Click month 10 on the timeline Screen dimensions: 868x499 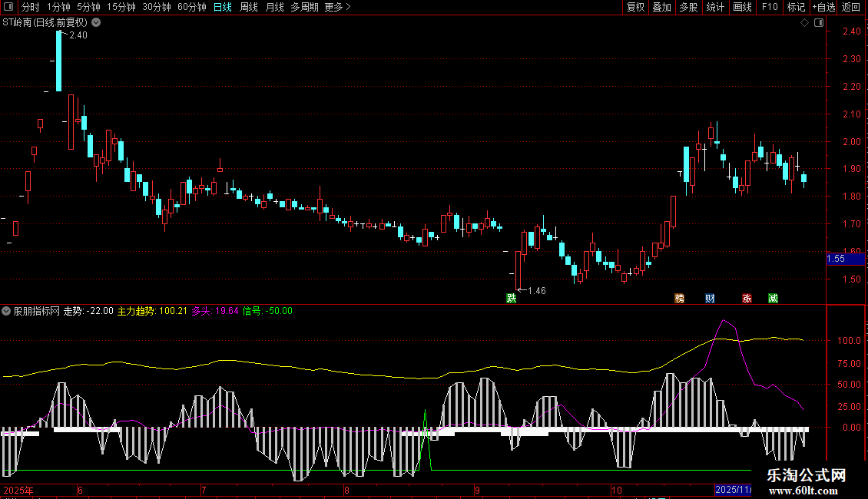pos(617,490)
